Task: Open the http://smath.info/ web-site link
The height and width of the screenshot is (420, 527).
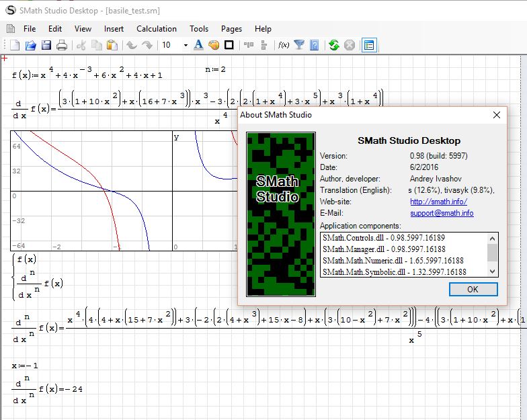Action: click(438, 202)
